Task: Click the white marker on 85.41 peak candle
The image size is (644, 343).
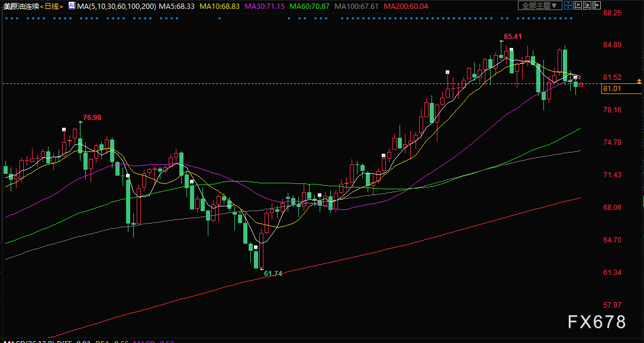Action: tap(501, 40)
